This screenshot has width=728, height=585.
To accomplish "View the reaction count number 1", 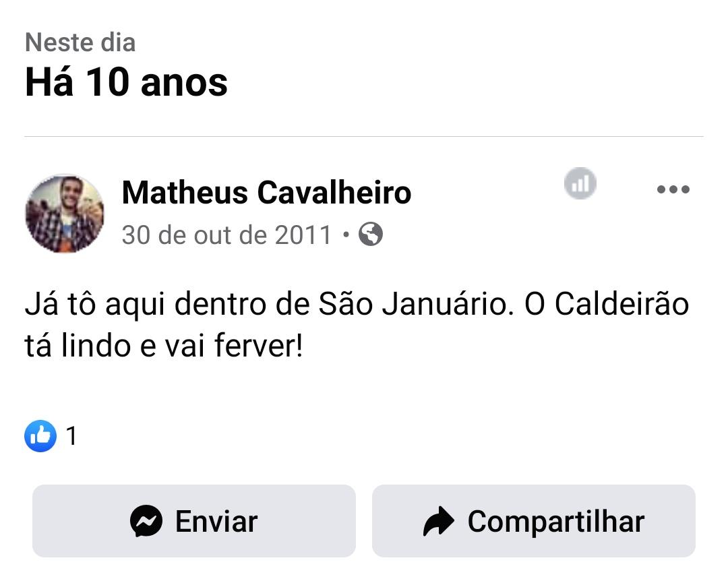I will click(x=71, y=437).
